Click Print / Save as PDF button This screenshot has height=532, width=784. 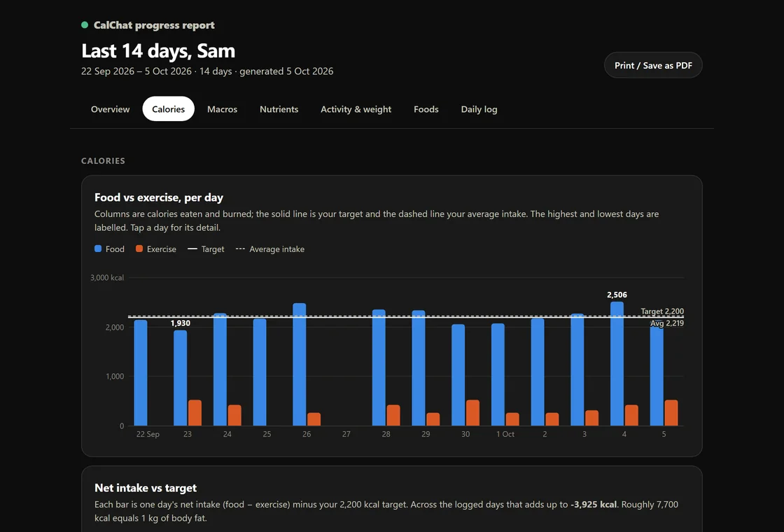click(653, 65)
